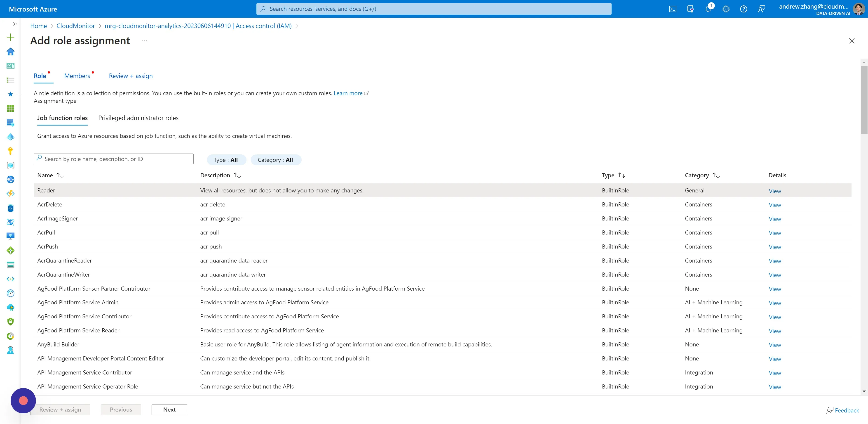Viewport: 868px width, 424px height.
Task: Open the Function App lightning icon
Action: 10,194
